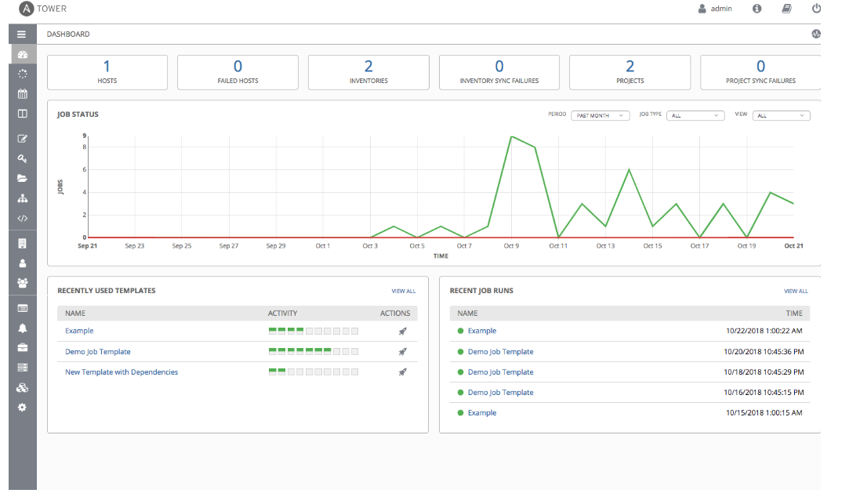Viewport: 860px width, 504px height.
Task: Click the timestamp 10/22/2018 1:00:22 AM
Action: [x=764, y=331]
